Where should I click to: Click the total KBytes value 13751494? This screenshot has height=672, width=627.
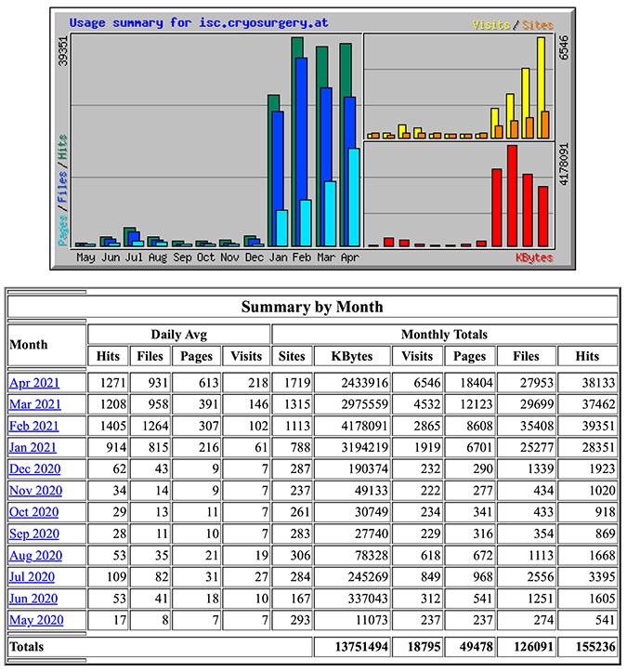click(x=349, y=646)
